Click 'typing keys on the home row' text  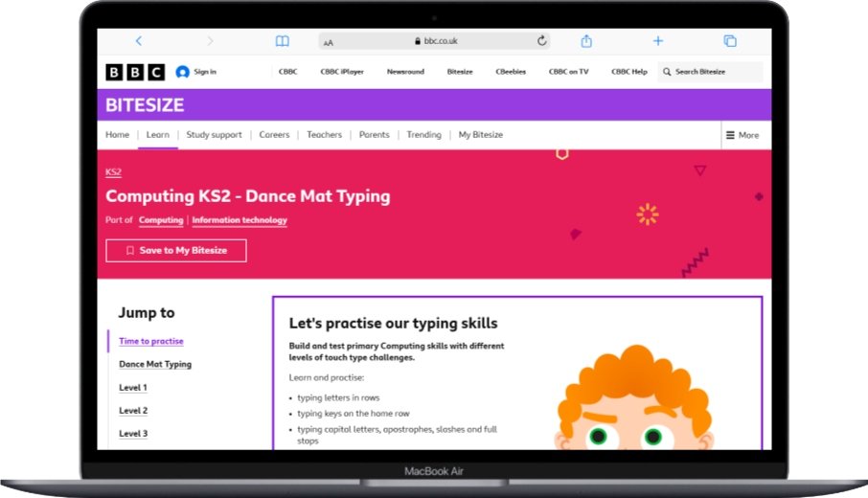click(354, 414)
